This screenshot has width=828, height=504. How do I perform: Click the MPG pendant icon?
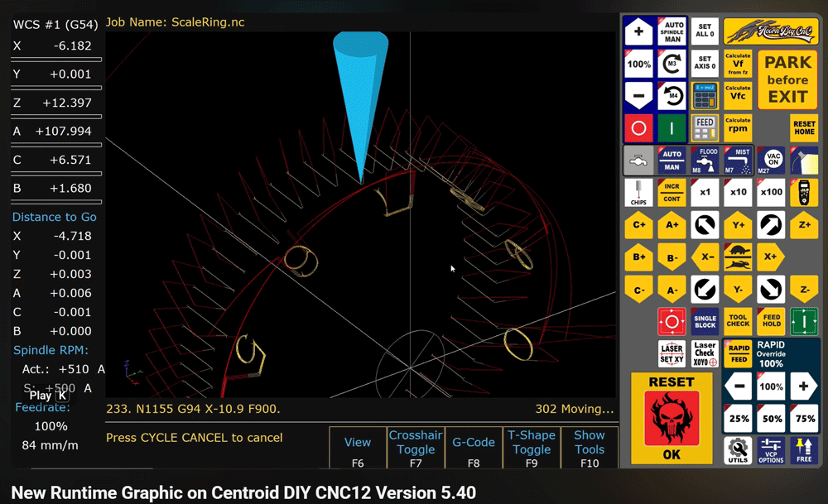pyautogui.click(x=803, y=192)
